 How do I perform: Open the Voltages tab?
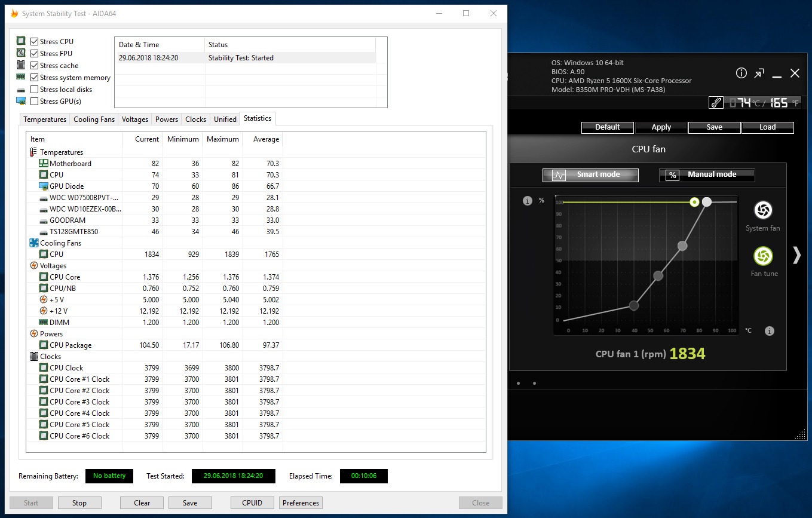click(x=135, y=119)
